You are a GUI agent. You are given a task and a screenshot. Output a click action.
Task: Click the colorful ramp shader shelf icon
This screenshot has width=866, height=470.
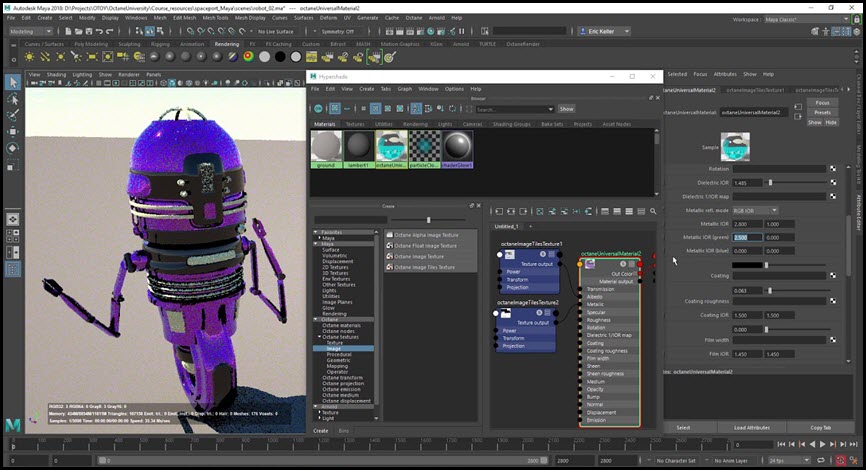[x=249, y=56]
